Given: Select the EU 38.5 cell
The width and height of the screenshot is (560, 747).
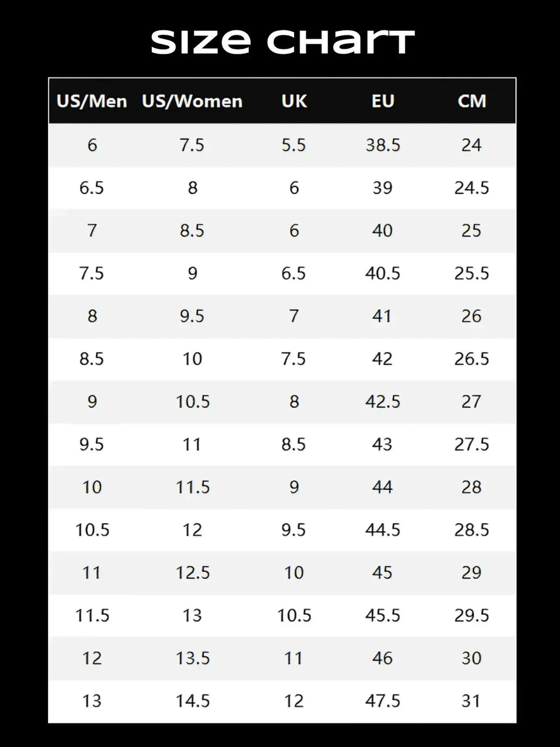Looking at the screenshot, I should [382, 145].
